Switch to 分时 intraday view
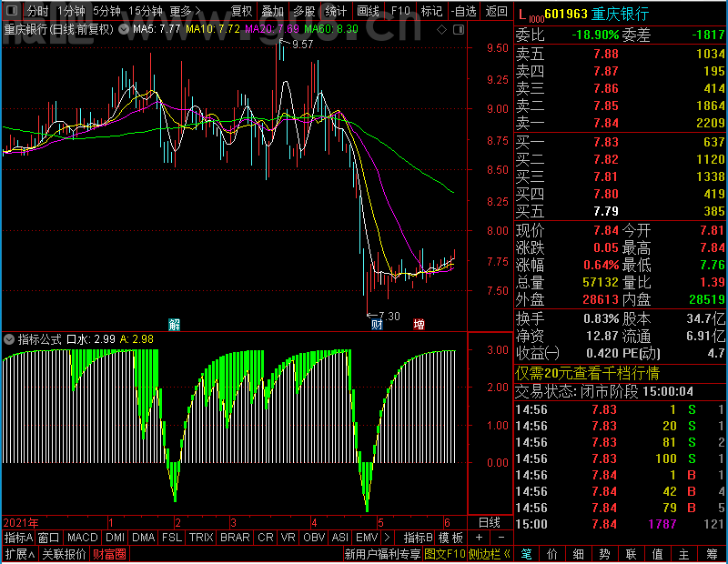The image size is (728, 564). (x=37, y=11)
